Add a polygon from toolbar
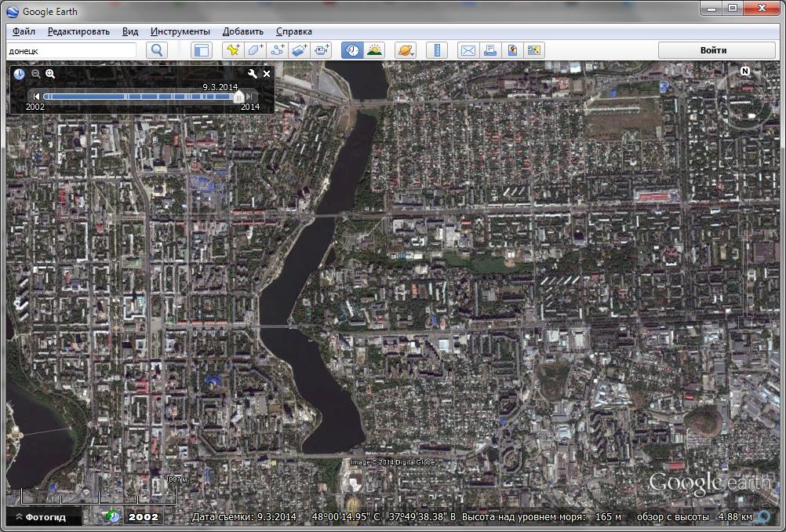Image resolution: width=786 pixels, height=532 pixels. tap(255, 50)
